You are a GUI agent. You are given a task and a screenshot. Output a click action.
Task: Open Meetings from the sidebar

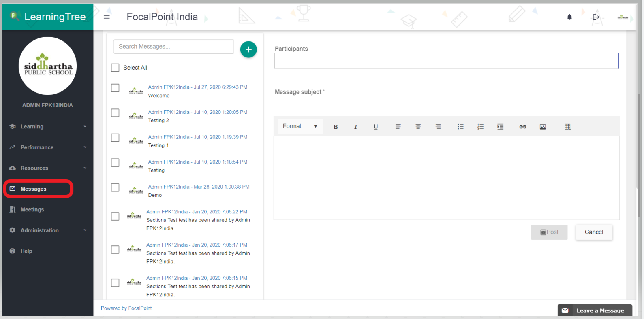tap(32, 210)
